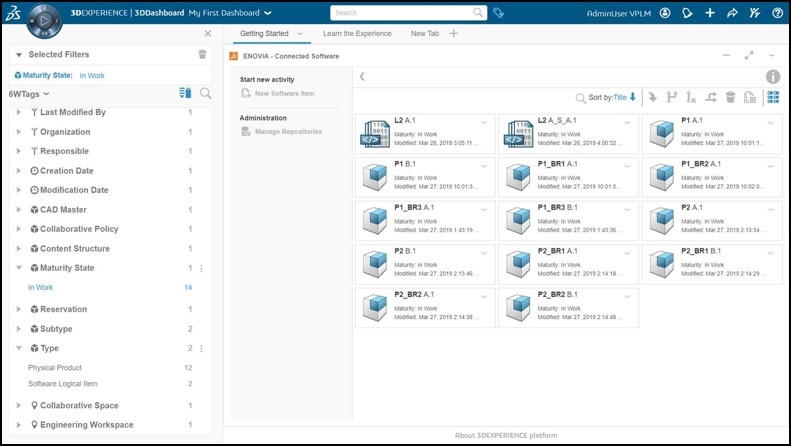
Task: Open the tools/settings icon in top bar
Action: tap(755, 13)
